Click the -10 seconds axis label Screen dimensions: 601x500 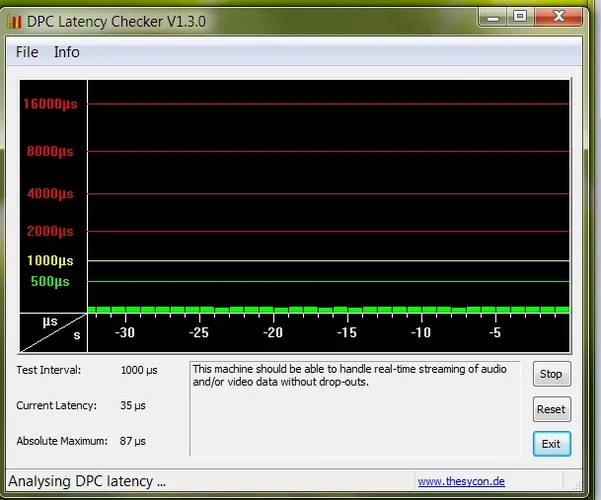pyautogui.click(x=421, y=332)
